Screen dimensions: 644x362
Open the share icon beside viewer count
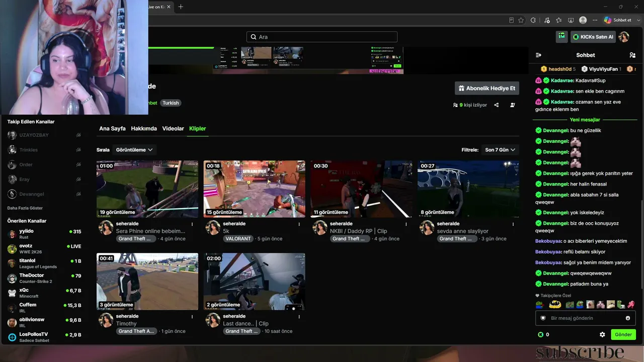[497, 105]
